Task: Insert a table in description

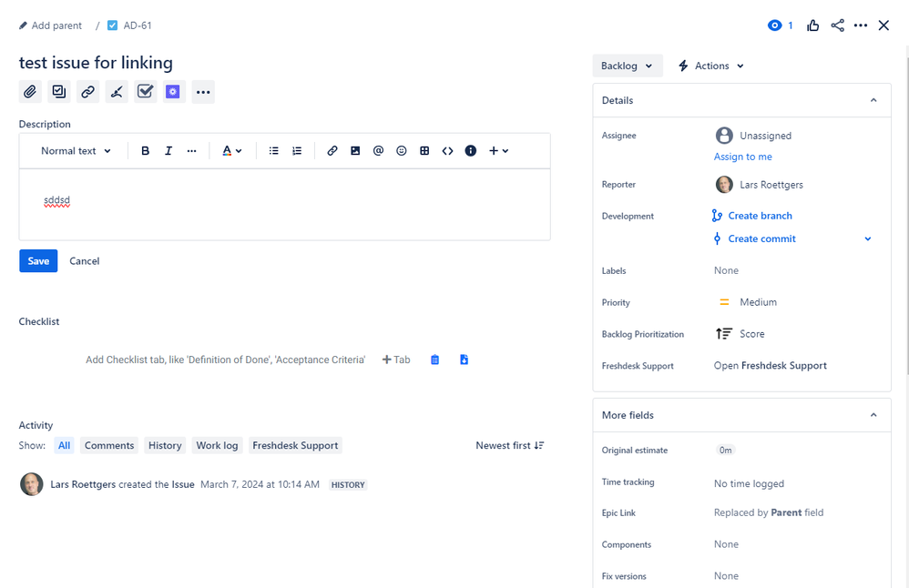Action: coord(424,150)
